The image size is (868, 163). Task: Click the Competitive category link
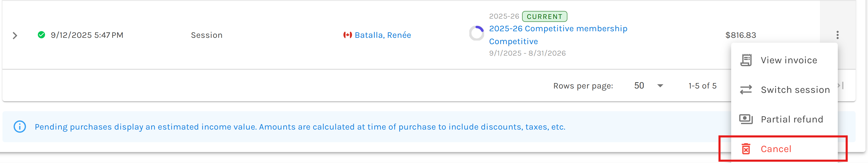[513, 42]
